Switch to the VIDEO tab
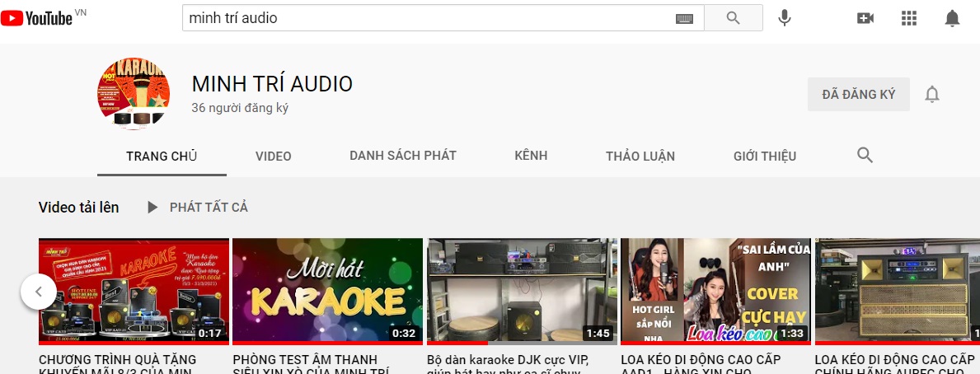The width and height of the screenshot is (980, 374). pyautogui.click(x=273, y=156)
